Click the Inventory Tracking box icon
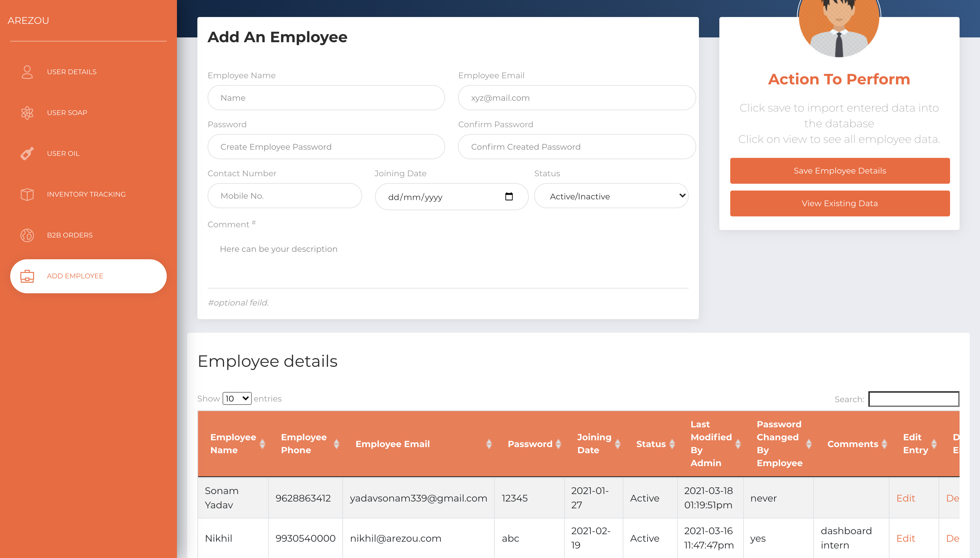The height and width of the screenshot is (558, 980). point(27,194)
